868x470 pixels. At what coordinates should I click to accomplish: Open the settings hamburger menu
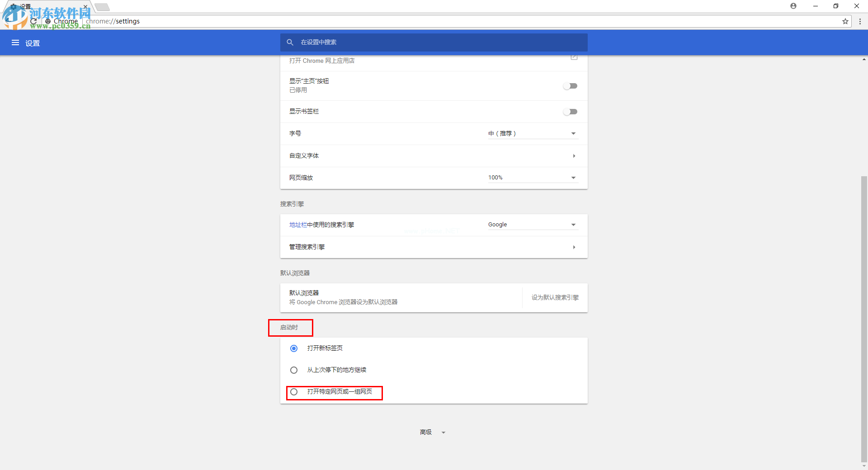pyautogui.click(x=15, y=42)
